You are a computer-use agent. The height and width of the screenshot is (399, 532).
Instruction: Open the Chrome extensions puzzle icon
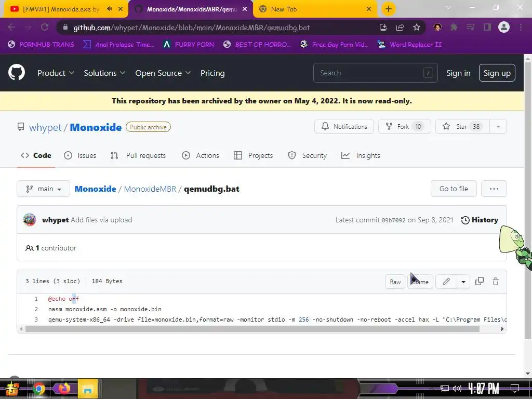click(454, 28)
